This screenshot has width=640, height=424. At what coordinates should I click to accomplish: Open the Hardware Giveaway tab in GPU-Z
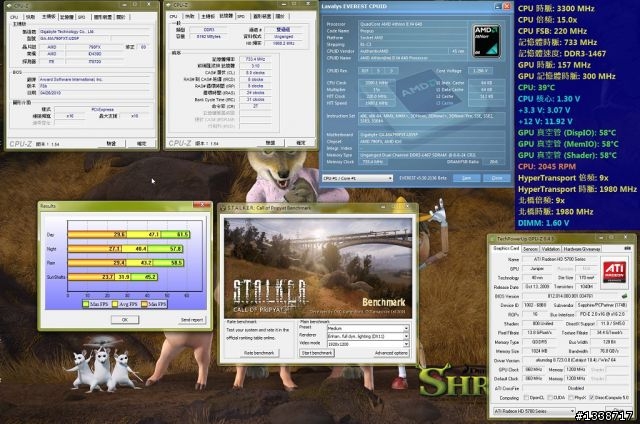[582, 249]
